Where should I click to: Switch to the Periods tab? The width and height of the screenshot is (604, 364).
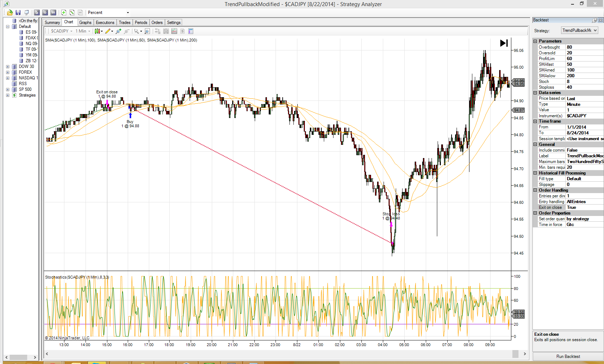(141, 23)
